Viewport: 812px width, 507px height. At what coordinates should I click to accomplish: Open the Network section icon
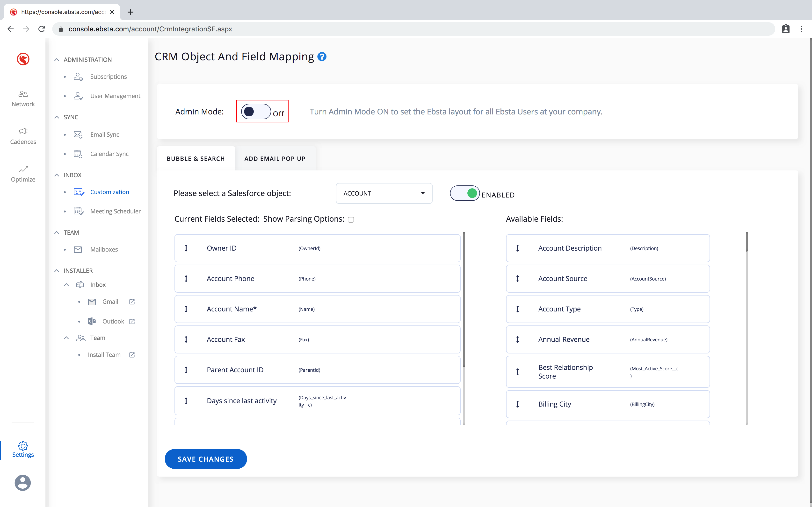coord(23,94)
